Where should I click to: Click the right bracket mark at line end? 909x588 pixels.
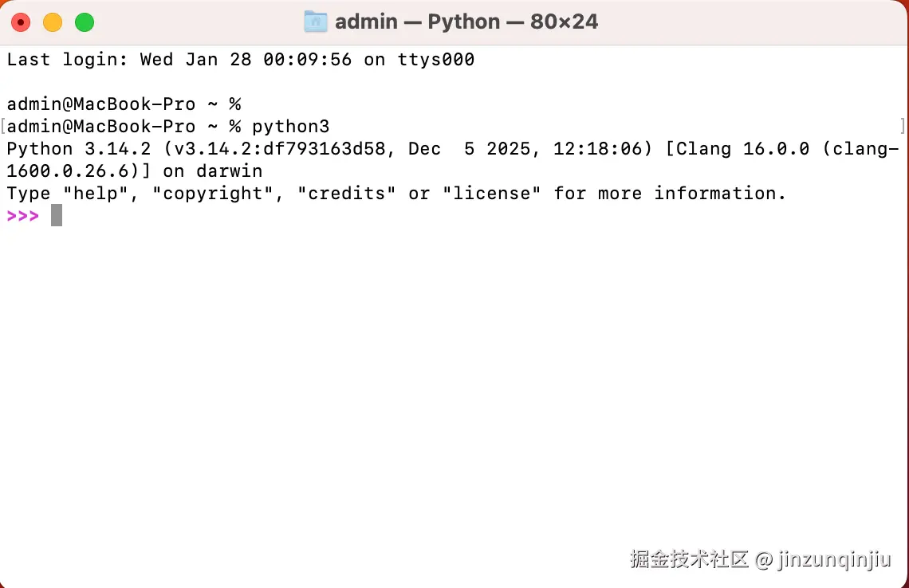(x=903, y=126)
